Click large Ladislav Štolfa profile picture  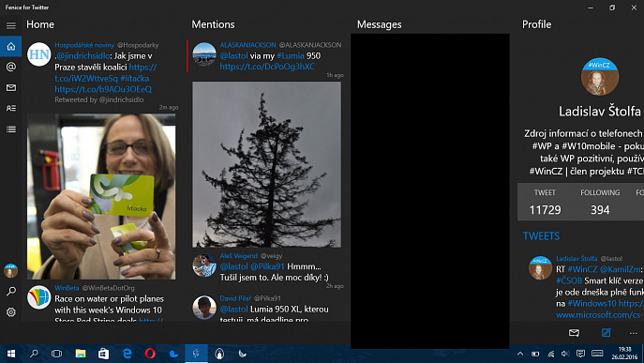point(600,77)
